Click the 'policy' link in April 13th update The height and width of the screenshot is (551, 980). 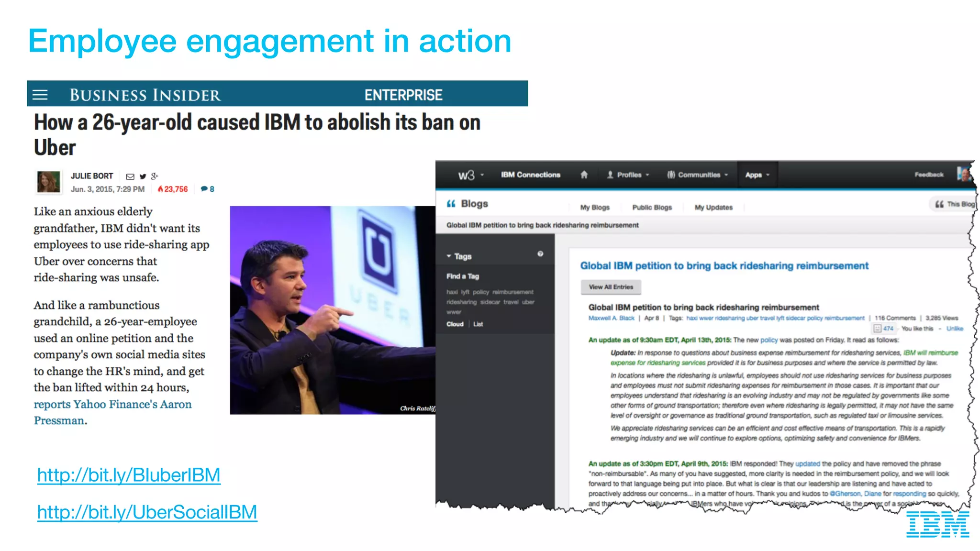point(769,340)
